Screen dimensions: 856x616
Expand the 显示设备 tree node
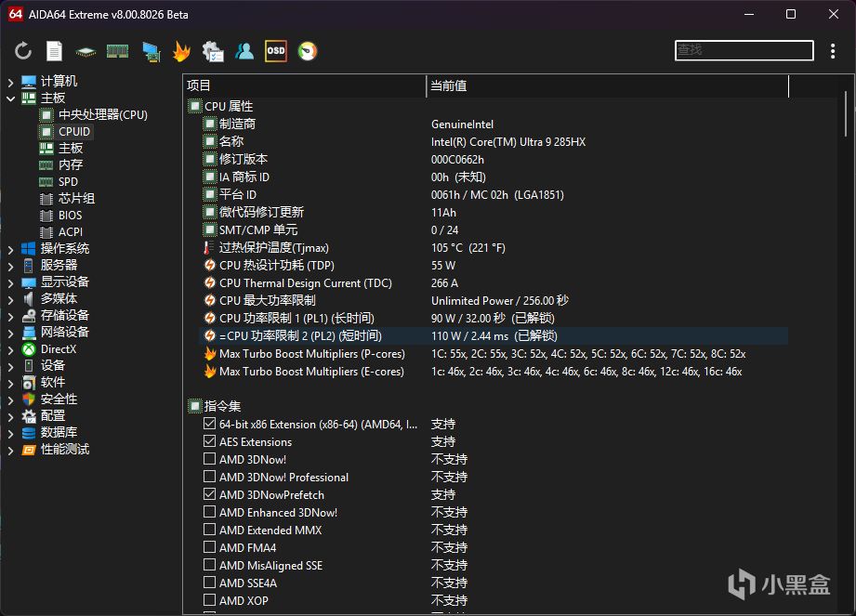(10, 282)
